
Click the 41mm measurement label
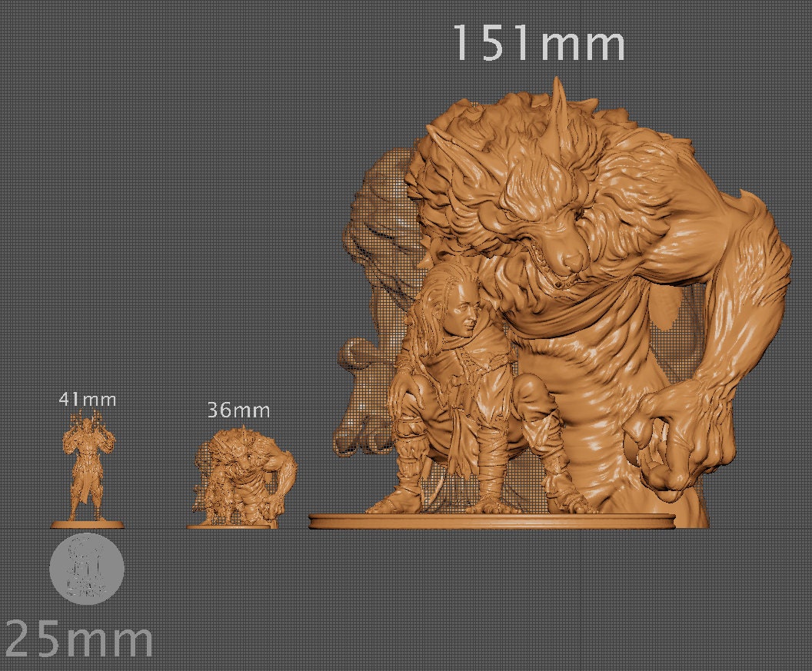pyautogui.click(x=88, y=400)
